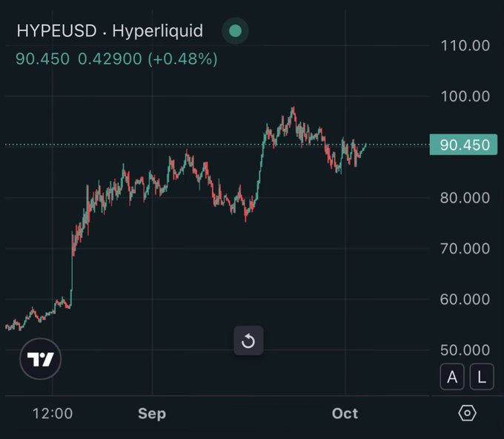Click the 100.00 price axis label
Image resolution: width=504 pixels, height=439 pixels.
tap(465, 96)
